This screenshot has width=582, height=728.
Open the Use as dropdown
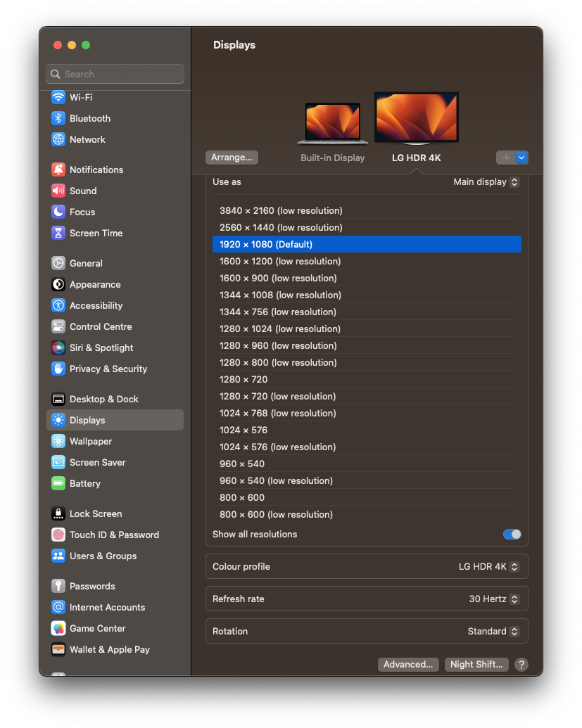click(x=486, y=181)
